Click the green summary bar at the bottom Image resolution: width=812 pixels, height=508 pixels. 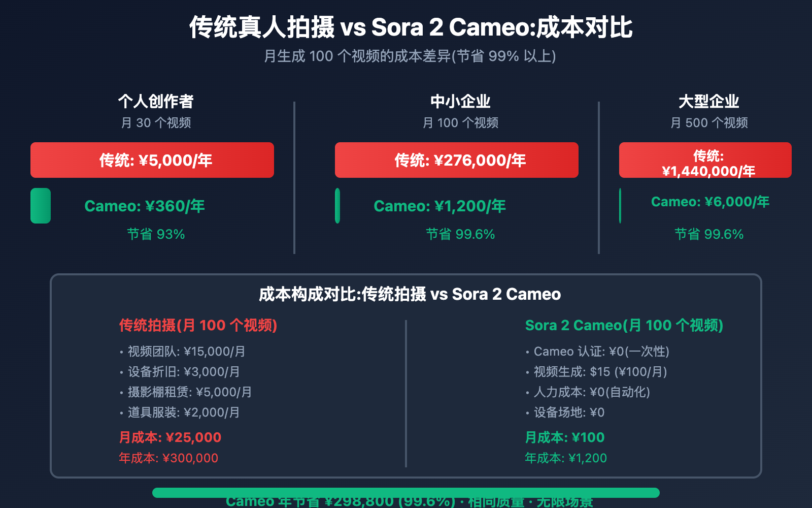point(406,493)
